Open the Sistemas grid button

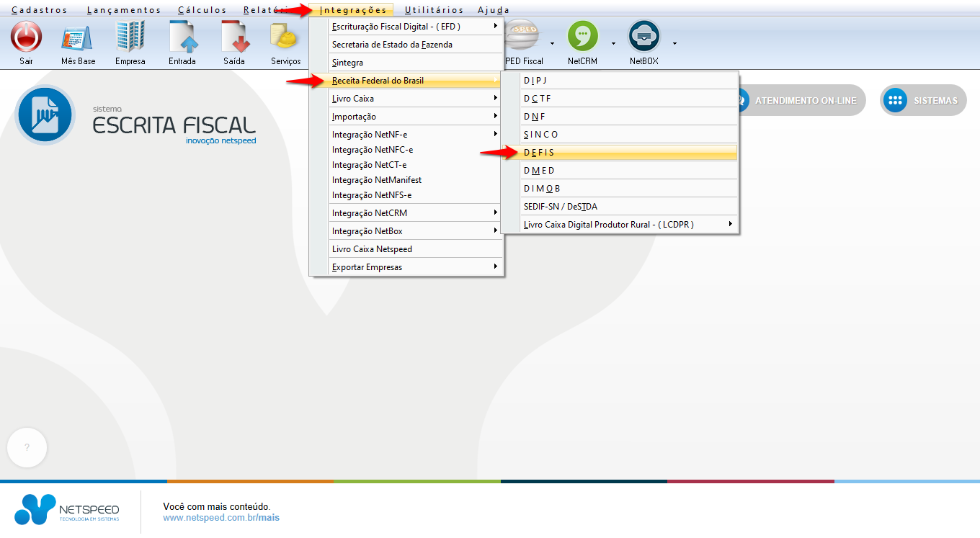tap(923, 100)
